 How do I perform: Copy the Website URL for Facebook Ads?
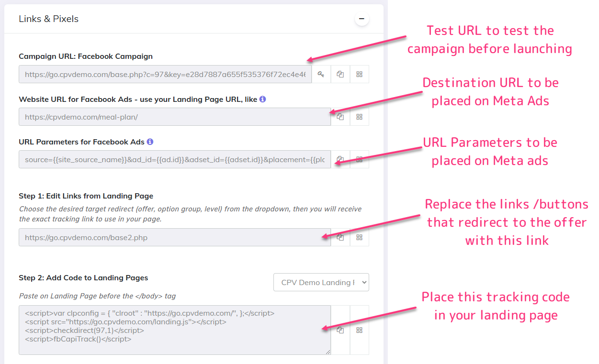pos(340,117)
